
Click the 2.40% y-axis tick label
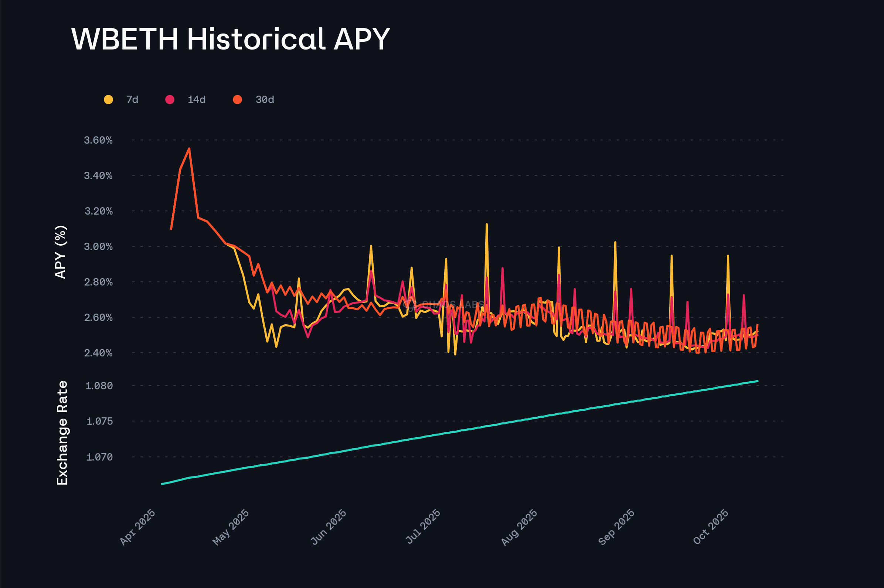[98, 353]
